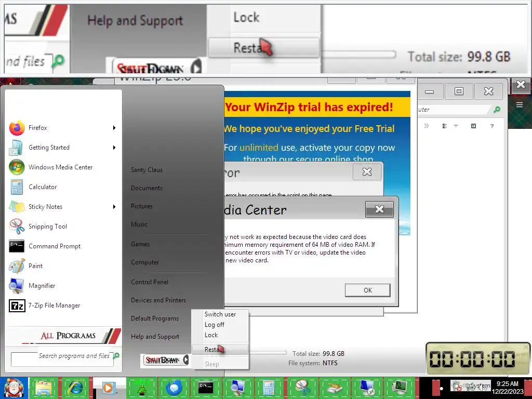
Task: Open the Explorer view options dropdown arrow
Action: tap(456, 126)
